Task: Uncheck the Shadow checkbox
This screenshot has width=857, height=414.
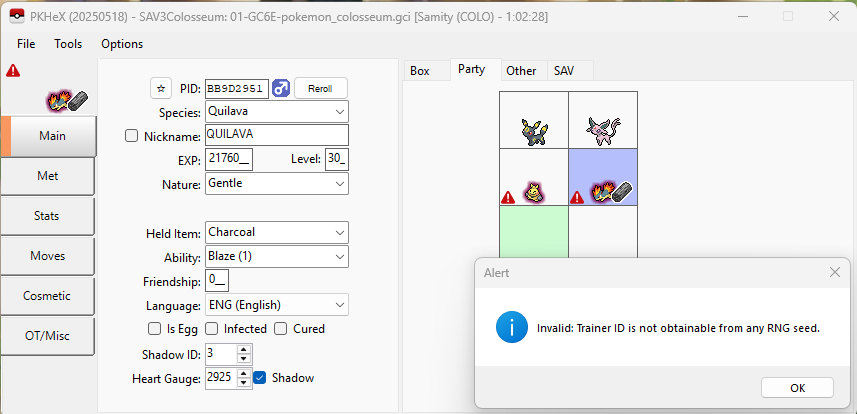Action: click(260, 378)
